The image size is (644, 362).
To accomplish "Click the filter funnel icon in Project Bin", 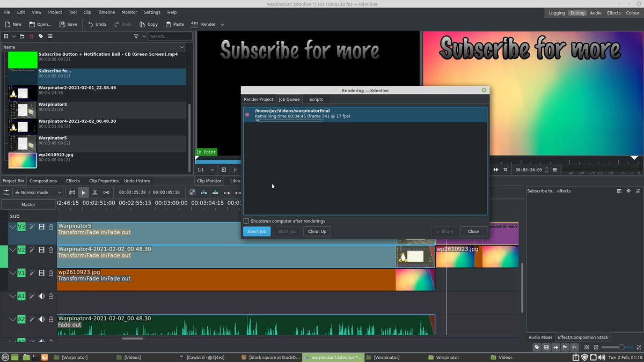I will pos(136,36).
